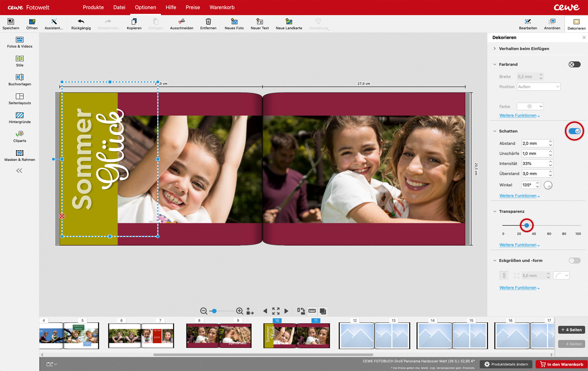Image resolution: width=588 pixels, height=371 pixels.
Task: Open Masken & Rahmen in sidebar
Action: (x=20, y=156)
